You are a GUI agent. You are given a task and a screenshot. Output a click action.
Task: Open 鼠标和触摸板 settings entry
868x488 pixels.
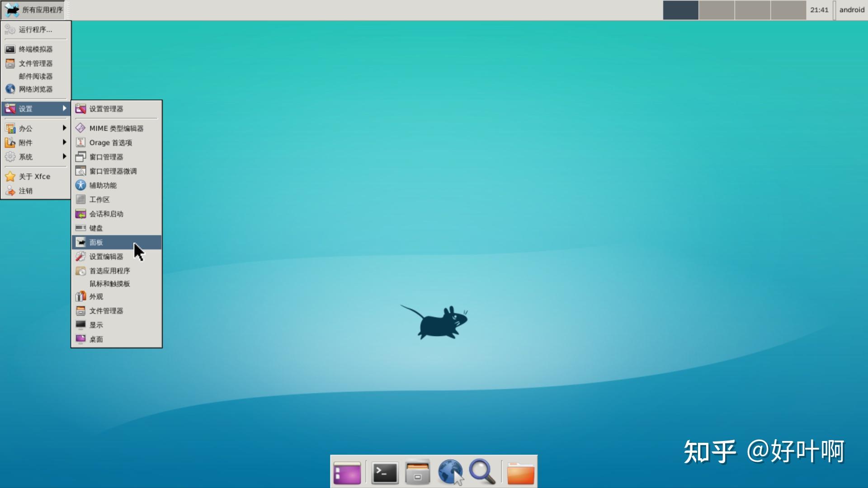tap(109, 284)
